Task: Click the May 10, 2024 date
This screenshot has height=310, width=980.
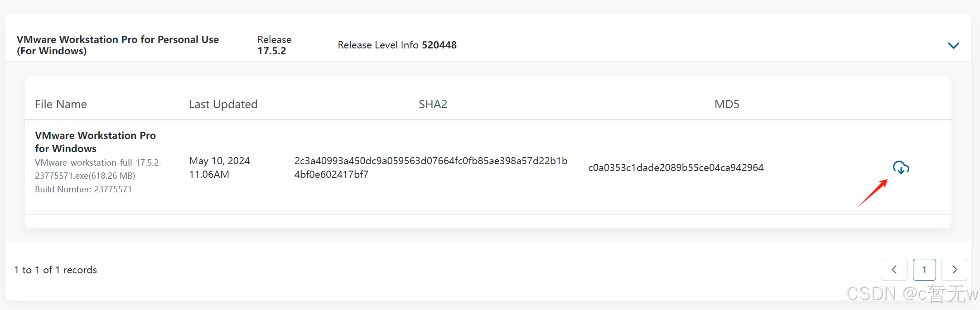Action: point(219,161)
